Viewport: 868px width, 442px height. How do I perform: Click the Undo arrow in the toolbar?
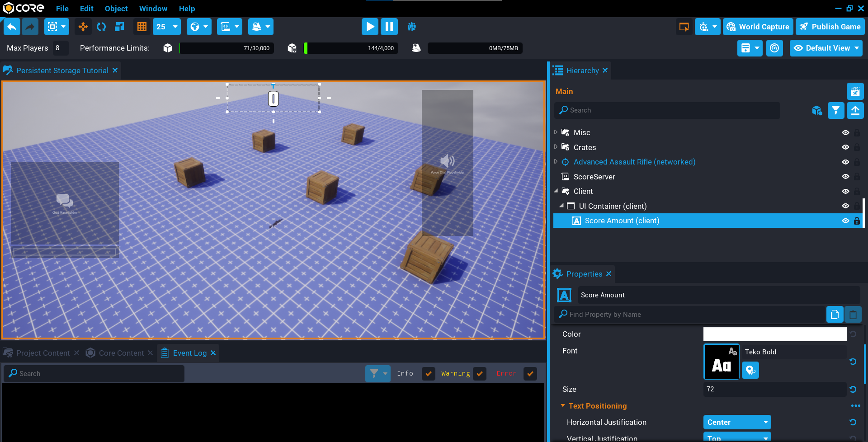click(12, 27)
